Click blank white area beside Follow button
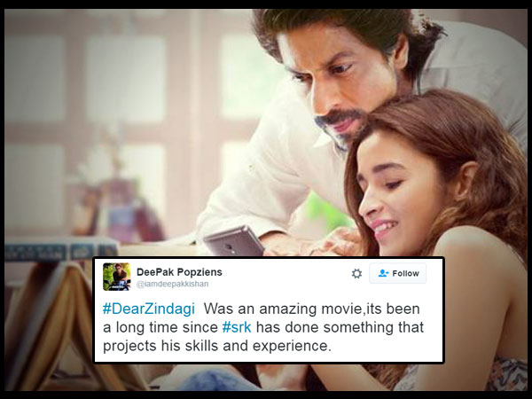The height and width of the screenshot is (399, 532). pyautogui.click(x=288, y=275)
